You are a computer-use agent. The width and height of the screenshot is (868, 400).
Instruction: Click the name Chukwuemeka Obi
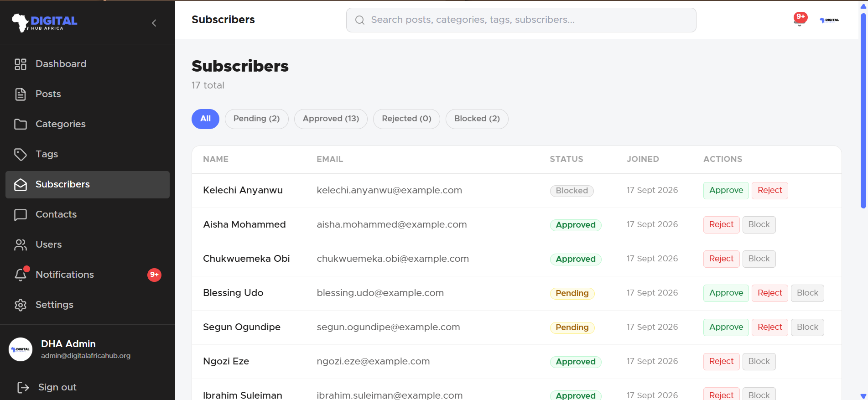coord(246,259)
